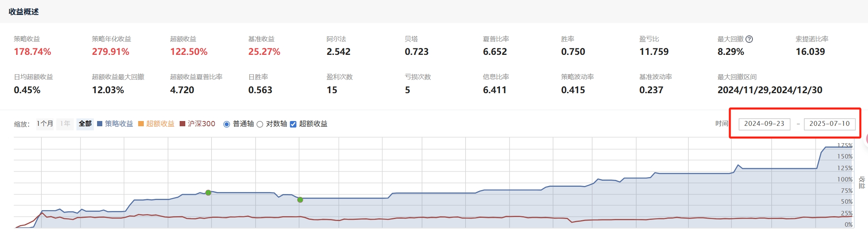Click the 超额收益 value 122.50%
868x240 pixels.
click(189, 52)
